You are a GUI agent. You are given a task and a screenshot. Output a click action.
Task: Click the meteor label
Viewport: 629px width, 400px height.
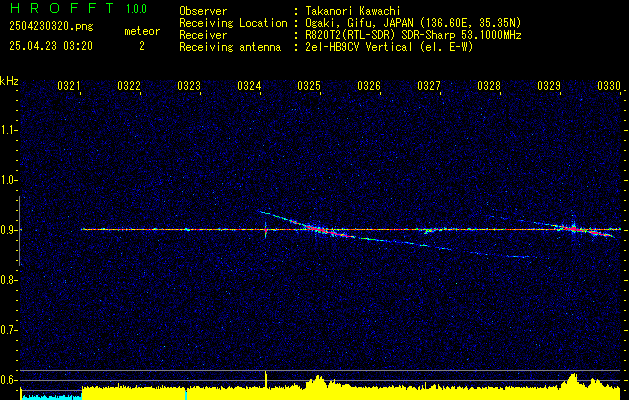point(142,31)
